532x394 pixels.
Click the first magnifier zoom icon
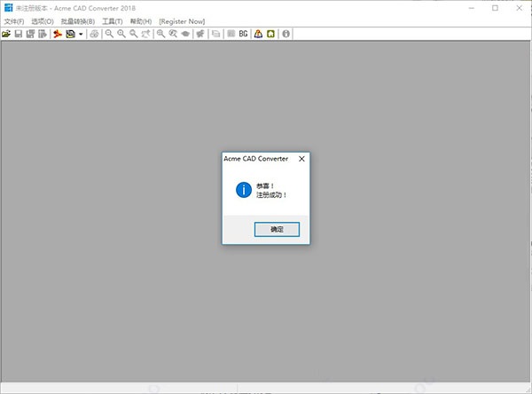[109, 34]
